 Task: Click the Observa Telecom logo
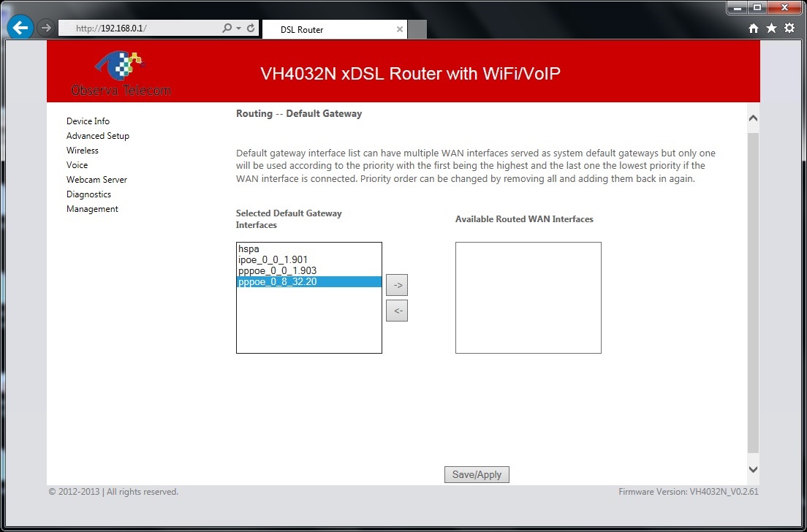[x=121, y=73]
